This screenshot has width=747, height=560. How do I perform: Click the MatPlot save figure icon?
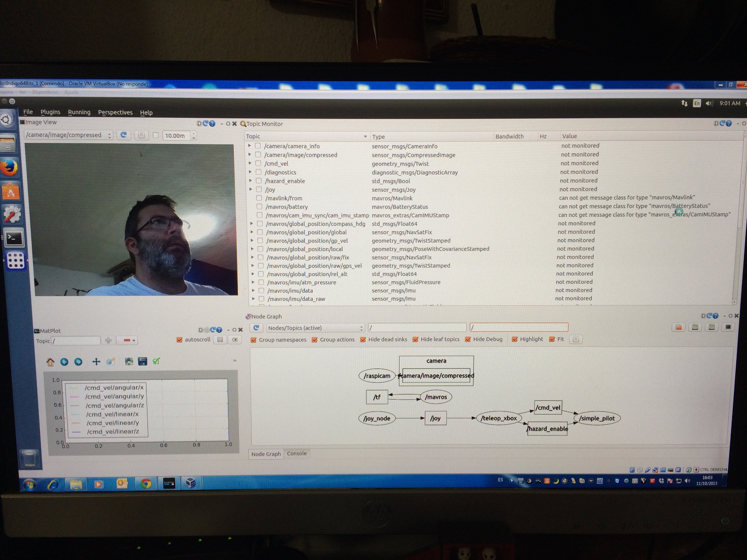pos(143,361)
